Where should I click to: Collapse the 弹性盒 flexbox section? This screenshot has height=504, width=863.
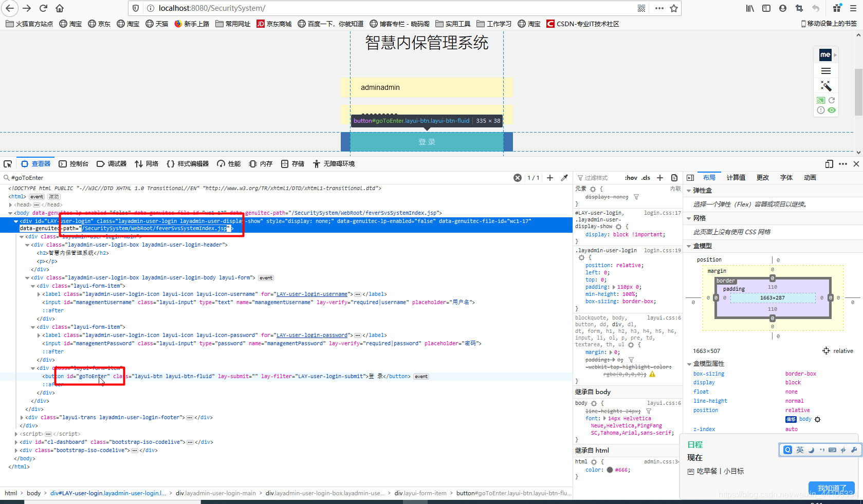point(689,191)
